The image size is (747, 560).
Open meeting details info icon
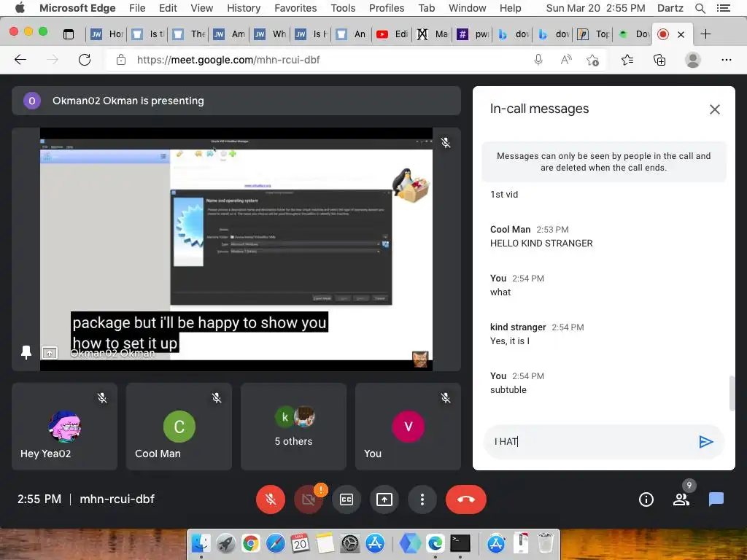646,499
